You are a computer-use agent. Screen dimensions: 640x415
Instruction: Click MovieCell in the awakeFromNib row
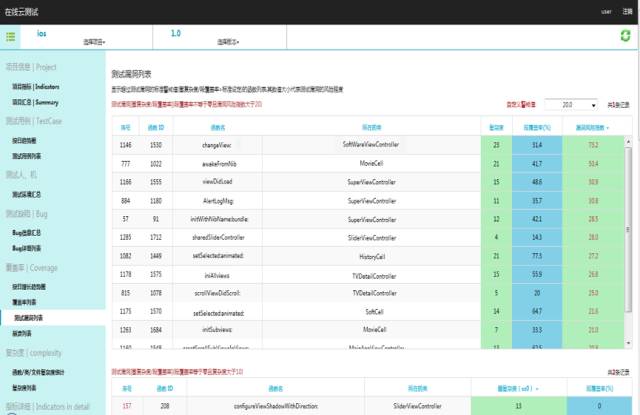[371, 163]
